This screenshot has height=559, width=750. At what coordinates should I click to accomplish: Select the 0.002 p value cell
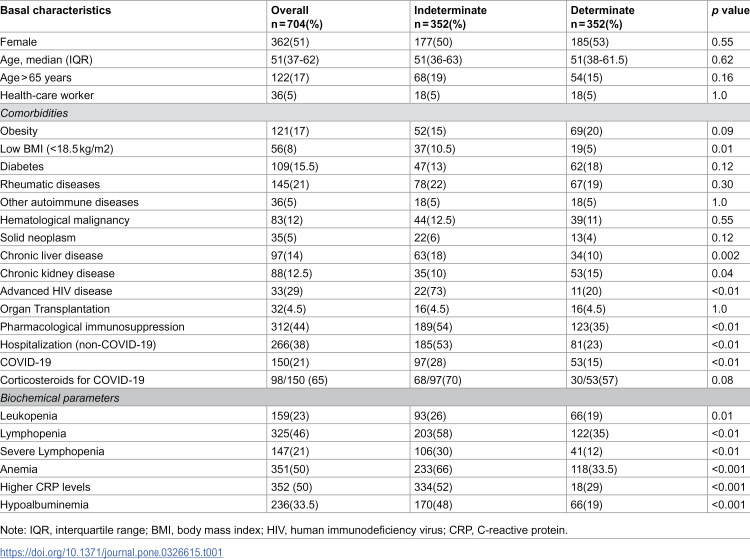tap(725, 255)
